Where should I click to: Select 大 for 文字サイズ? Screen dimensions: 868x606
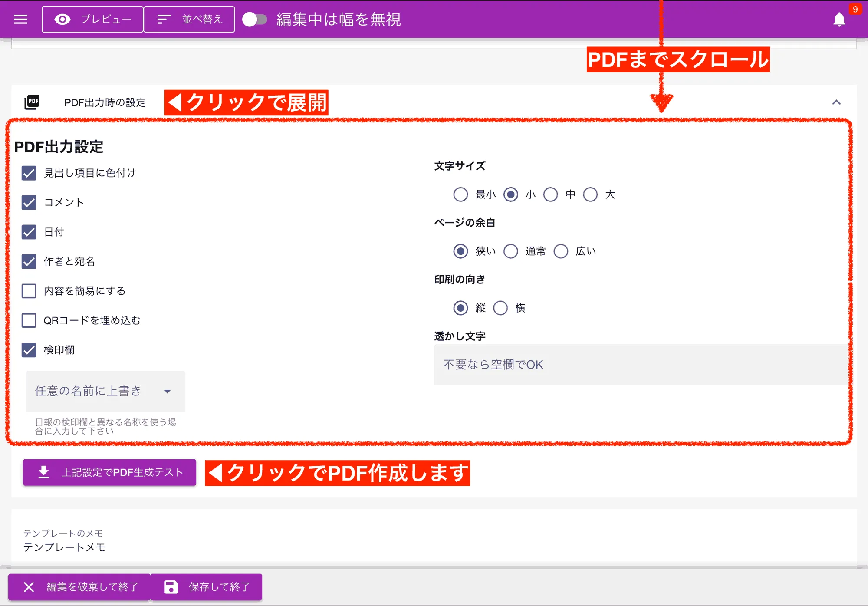pyautogui.click(x=591, y=194)
